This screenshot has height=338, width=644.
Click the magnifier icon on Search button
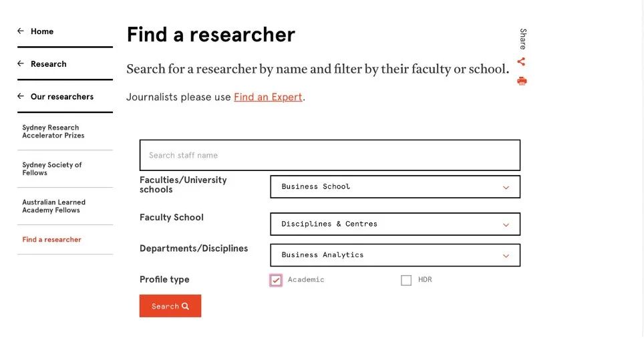185,306
